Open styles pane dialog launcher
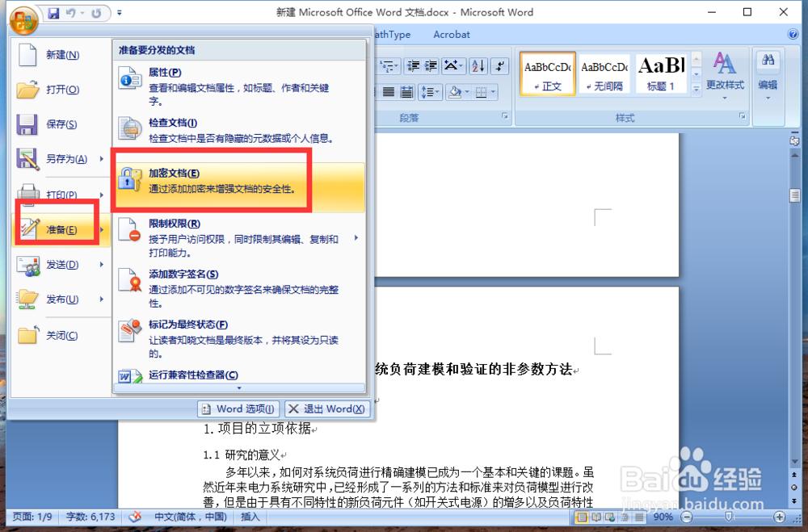 743,116
